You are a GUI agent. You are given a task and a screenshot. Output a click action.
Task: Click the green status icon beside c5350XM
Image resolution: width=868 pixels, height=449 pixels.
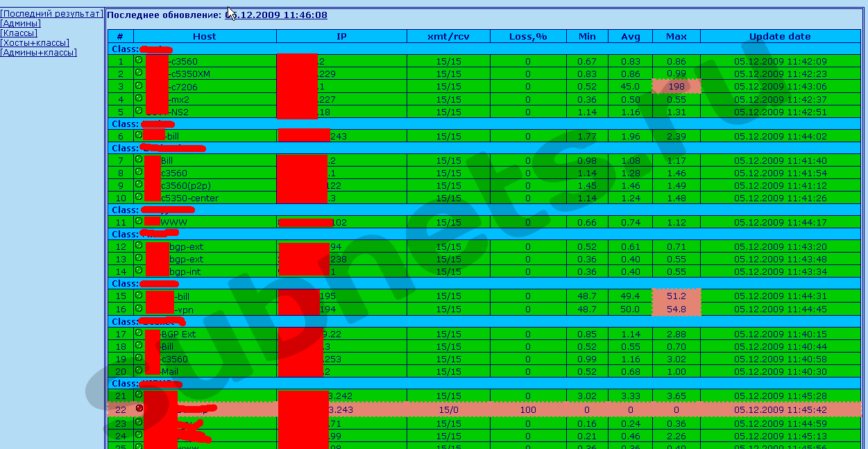tap(139, 73)
